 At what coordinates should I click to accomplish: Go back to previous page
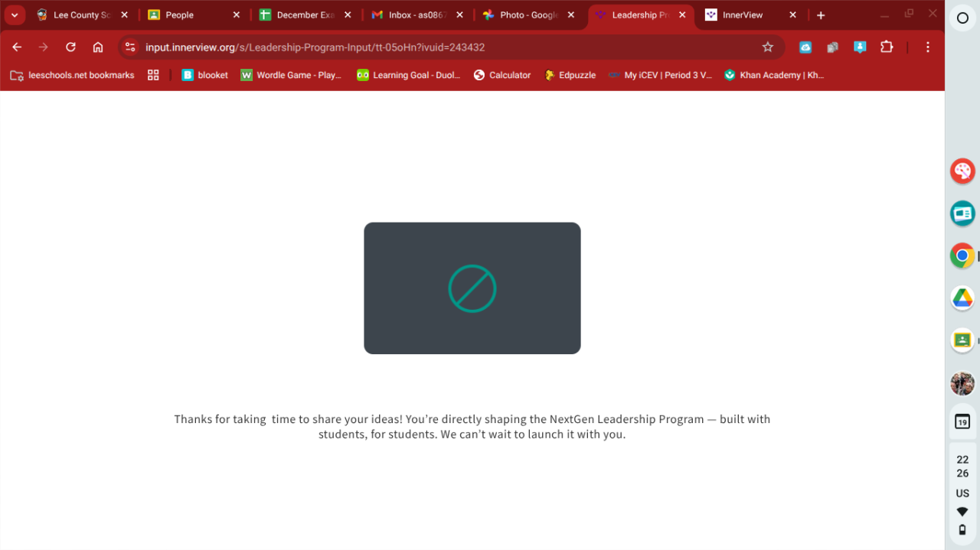[x=17, y=47]
